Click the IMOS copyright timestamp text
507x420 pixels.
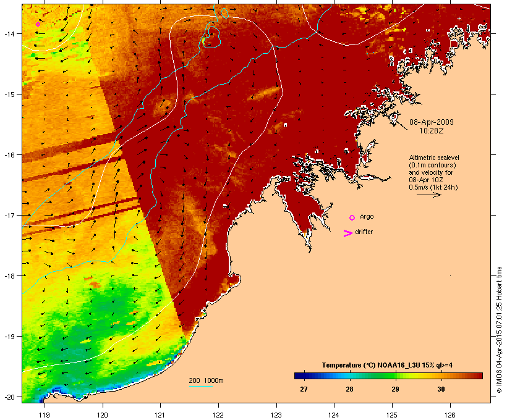point(499,330)
